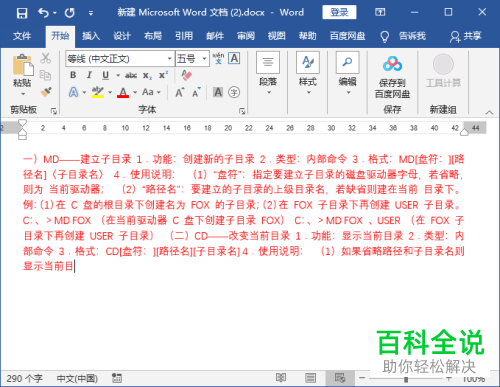Switch to the 布局 tab
500x387 pixels.
tap(153, 36)
